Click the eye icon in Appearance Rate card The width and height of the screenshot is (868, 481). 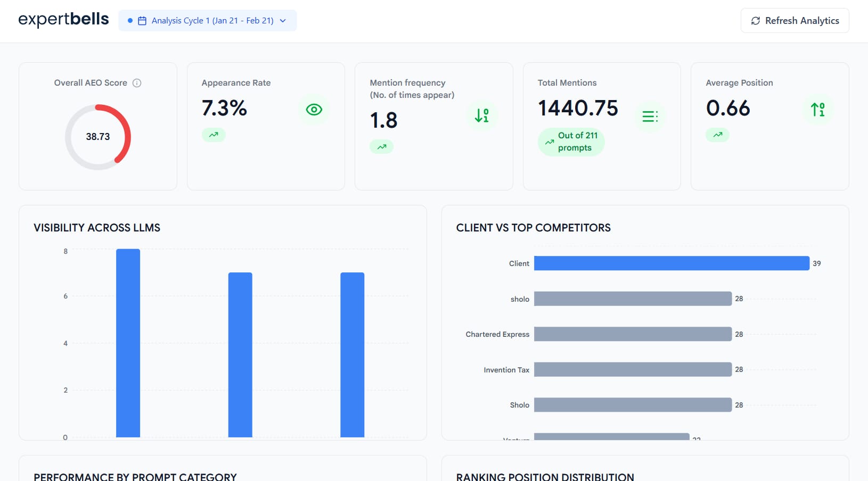click(314, 110)
